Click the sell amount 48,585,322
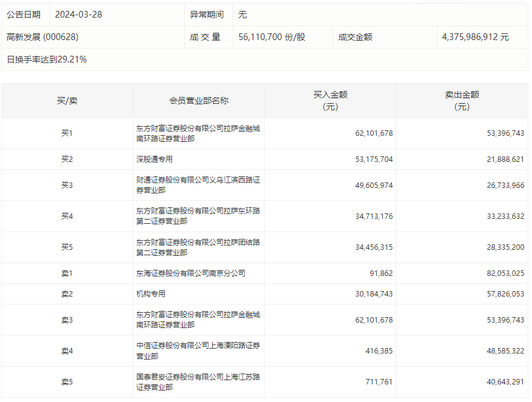532x402 pixels. point(505,351)
